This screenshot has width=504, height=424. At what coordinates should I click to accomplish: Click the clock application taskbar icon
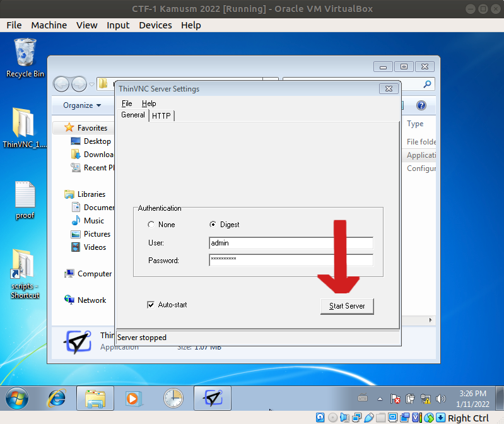(173, 398)
